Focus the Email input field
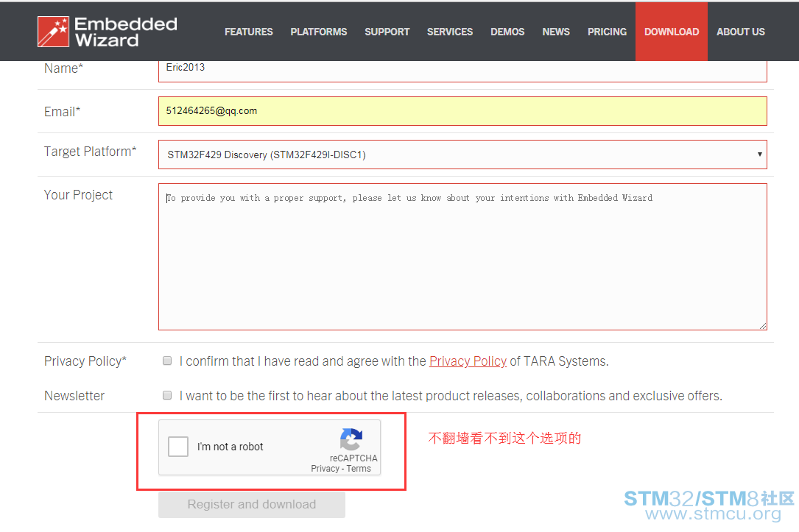 [462, 111]
